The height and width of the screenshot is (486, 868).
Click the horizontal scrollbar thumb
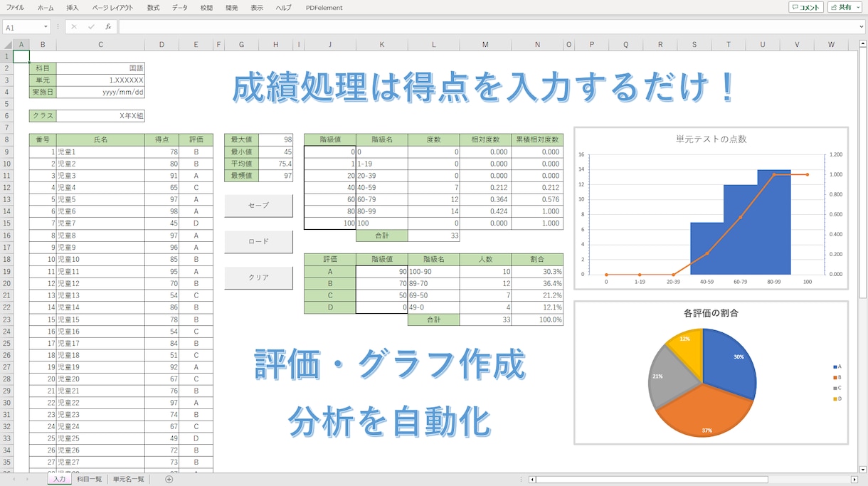pyautogui.click(x=652, y=480)
